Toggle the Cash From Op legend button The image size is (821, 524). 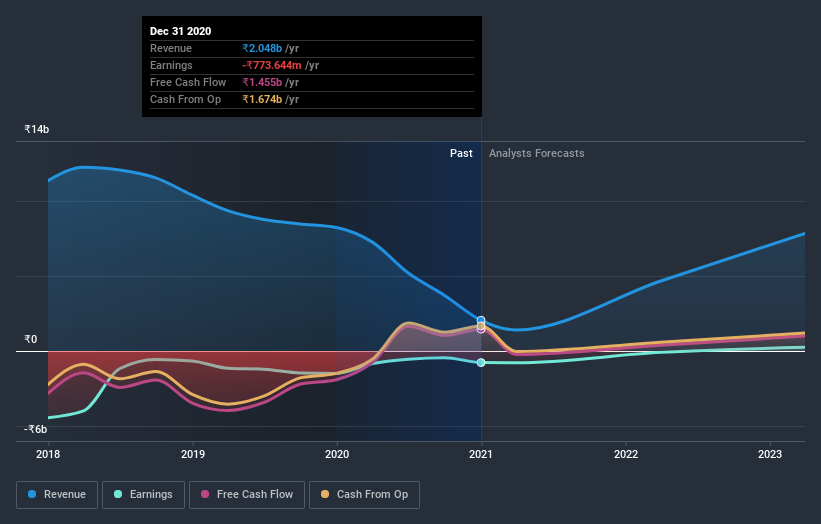tap(364, 495)
